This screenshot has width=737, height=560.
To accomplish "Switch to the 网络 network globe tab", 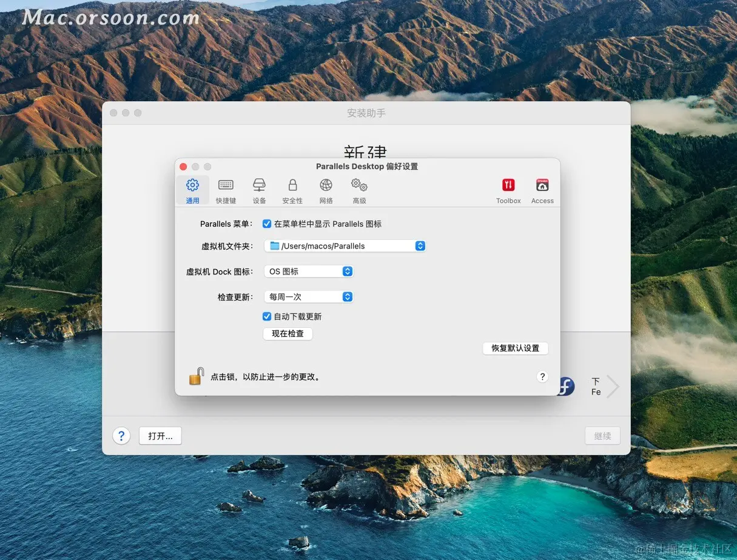I will point(326,190).
